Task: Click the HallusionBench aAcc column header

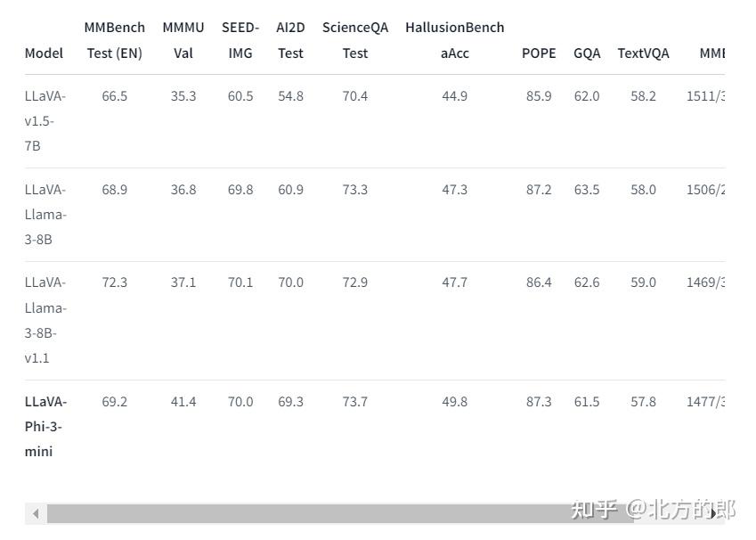Action: pyautogui.click(x=454, y=40)
